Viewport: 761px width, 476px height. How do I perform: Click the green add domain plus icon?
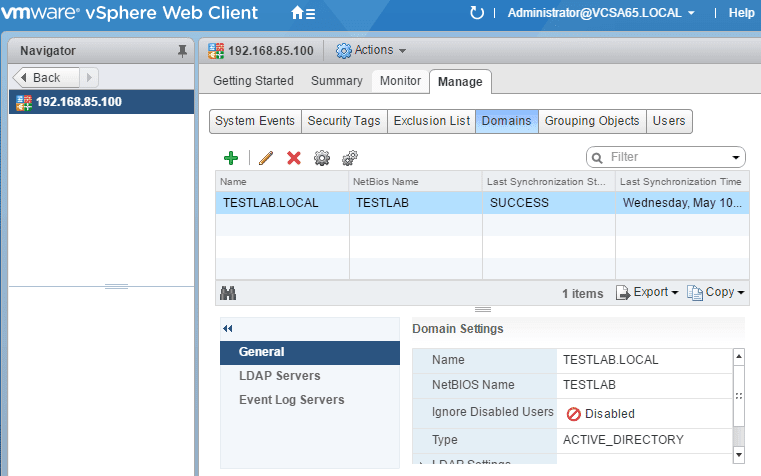(231, 158)
